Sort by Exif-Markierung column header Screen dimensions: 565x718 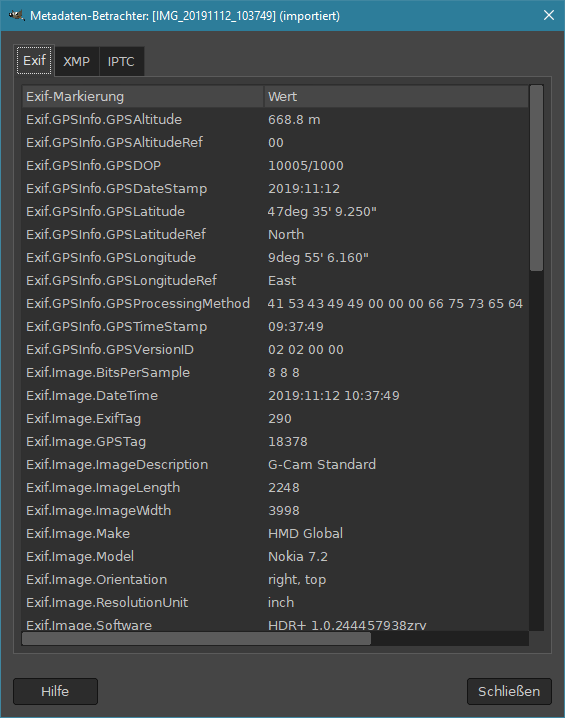[x=143, y=97]
